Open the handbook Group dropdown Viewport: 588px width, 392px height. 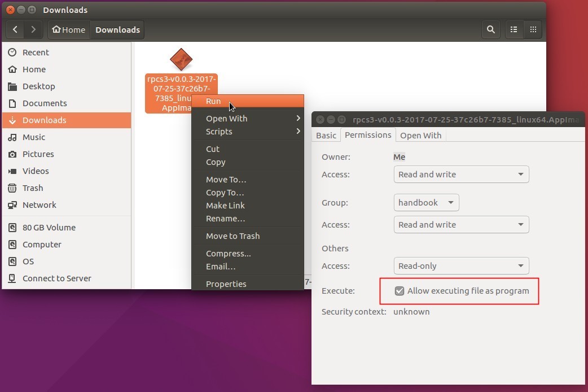[426, 202]
